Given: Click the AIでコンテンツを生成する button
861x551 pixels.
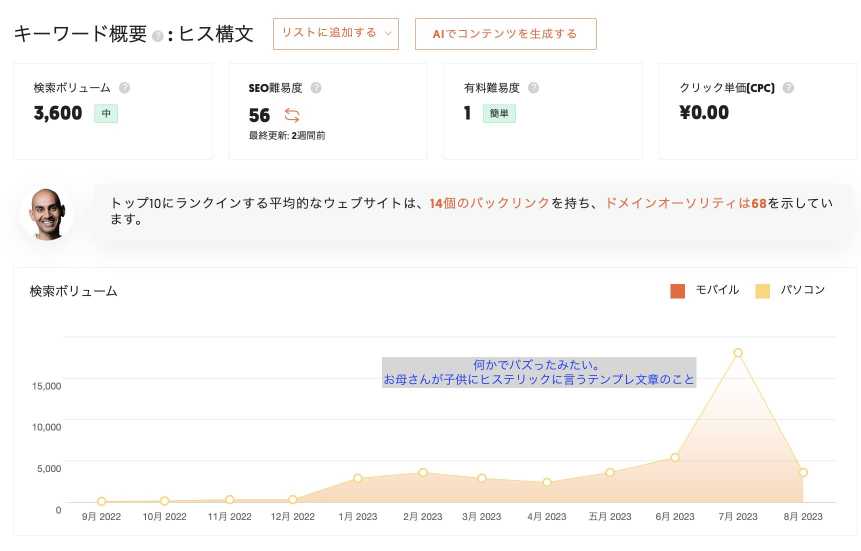Looking at the screenshot, I should point(505,34).
